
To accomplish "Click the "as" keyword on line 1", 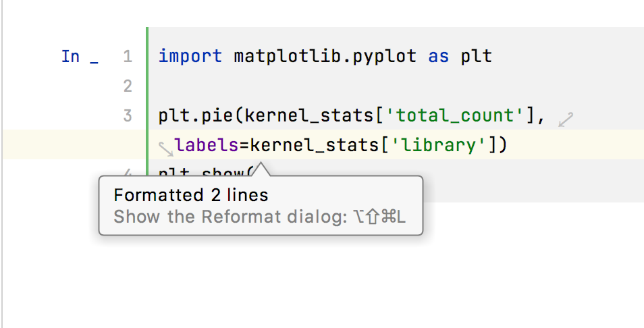I will click(x=438, y=57).
